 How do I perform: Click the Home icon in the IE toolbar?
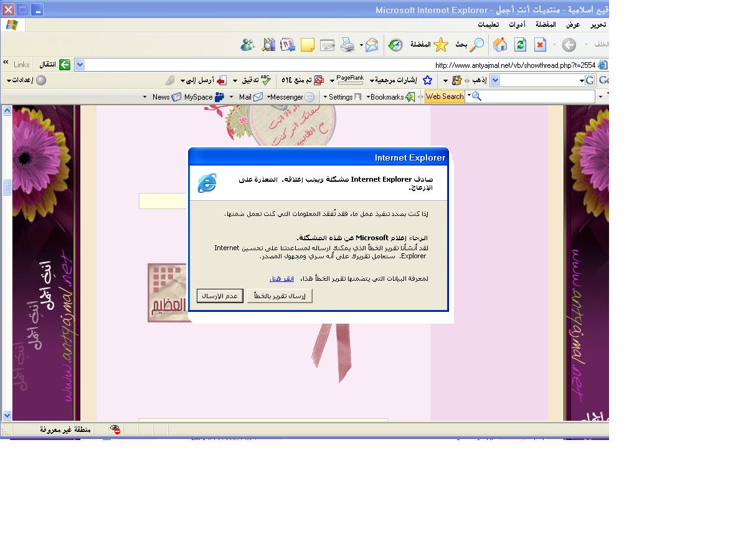[500, 45]
